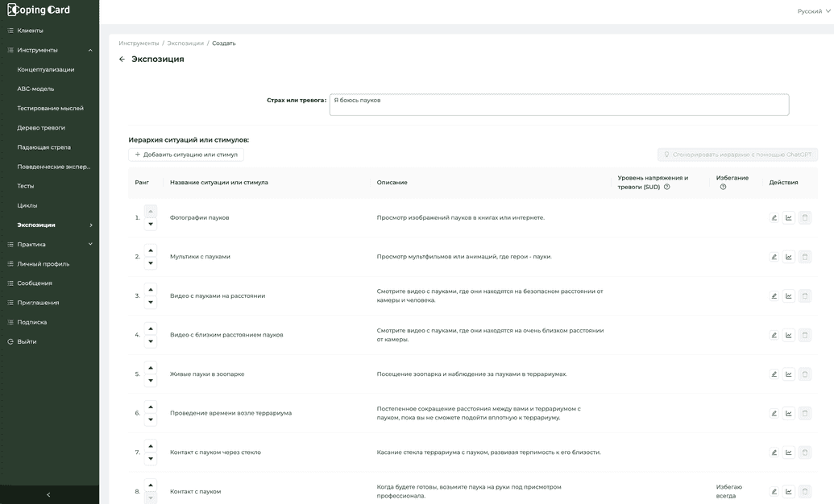Open chart for Видео с пауками на расстоянии
Image resolution: width=834 pixels, height=504 pixels.
[789, 296]
